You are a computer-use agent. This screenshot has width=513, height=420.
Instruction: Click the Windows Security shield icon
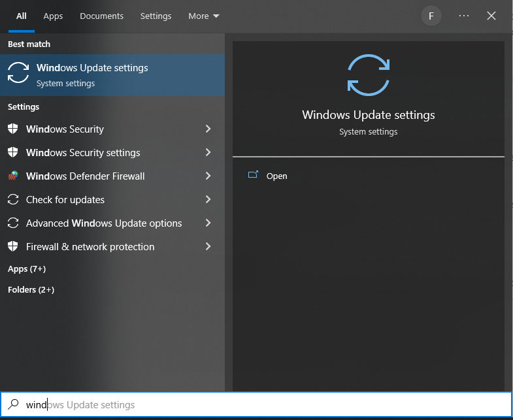click(x=13, y=129)
